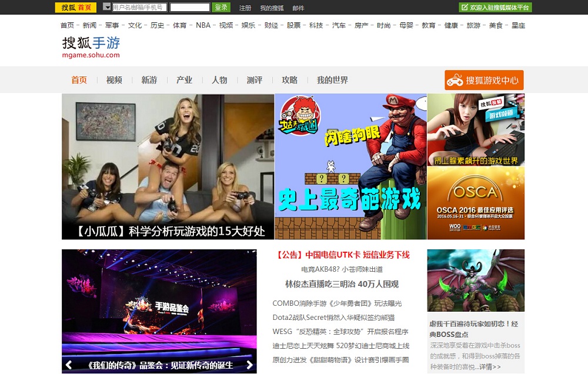Switch to the 视频 tab in game nav
The height and width of the screenshot is (374, 588).
(114, 80)
